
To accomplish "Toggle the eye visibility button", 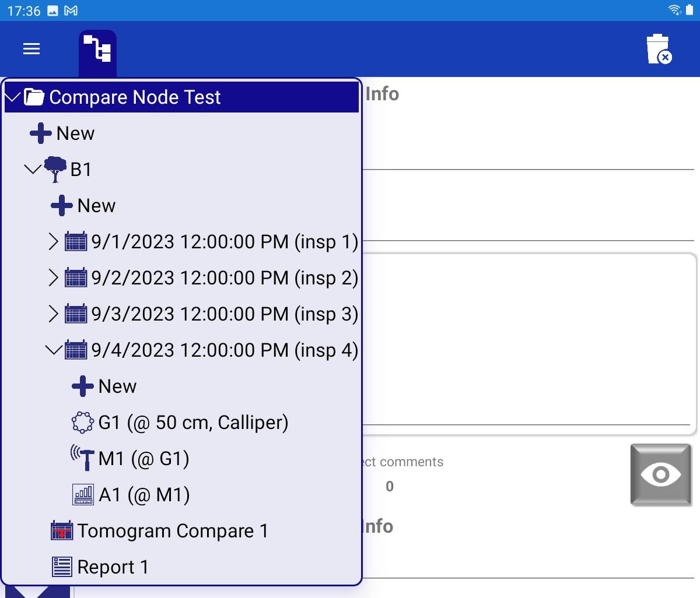I will [x=661, y=474].
